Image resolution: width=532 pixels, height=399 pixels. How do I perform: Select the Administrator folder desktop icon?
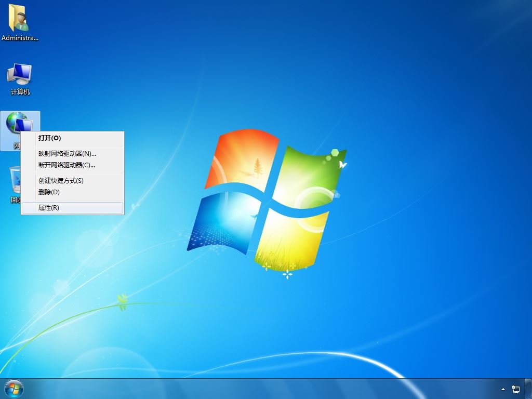coord(20,22)
